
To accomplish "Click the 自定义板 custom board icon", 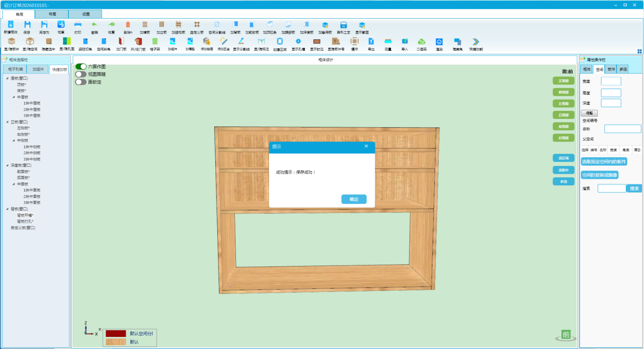I will pos(197,25).
